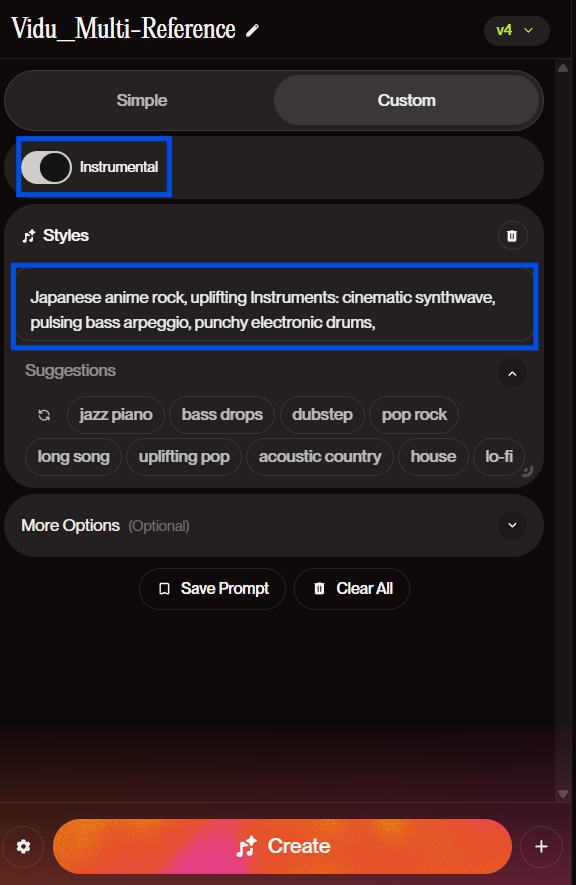Click inside the Styles text field
The height and width of the screenshot is (885, 576).
pos(274,306)
